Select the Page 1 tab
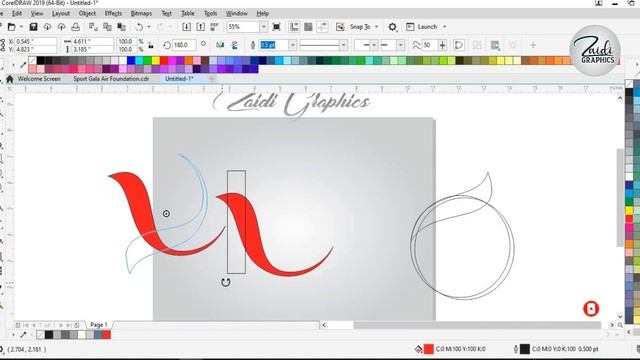Screen dimensions: 640x360 coord(99,325)
